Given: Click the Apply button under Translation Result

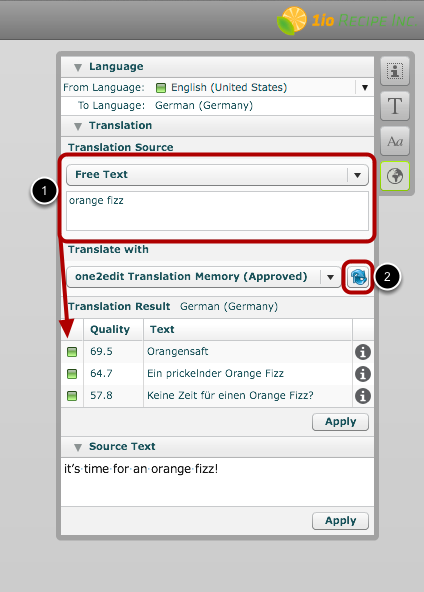Looking at the screenshot, I should pyautogui.click(x=340, y=422).
